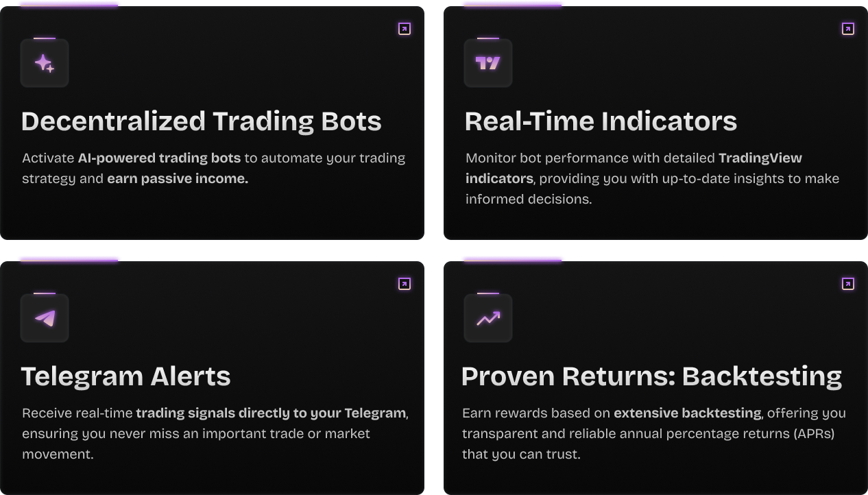Go to the Telegram Alerts heading

[x=126, y=376]
